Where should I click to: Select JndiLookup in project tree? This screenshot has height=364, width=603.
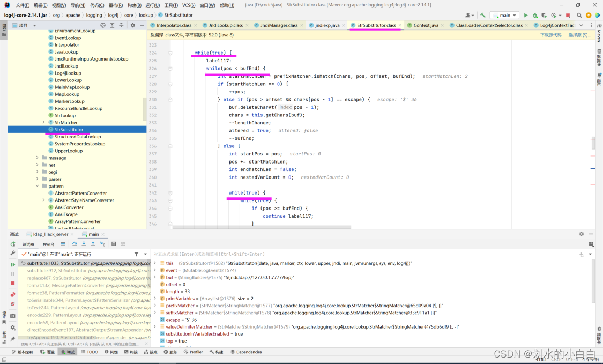click(66, 66)
